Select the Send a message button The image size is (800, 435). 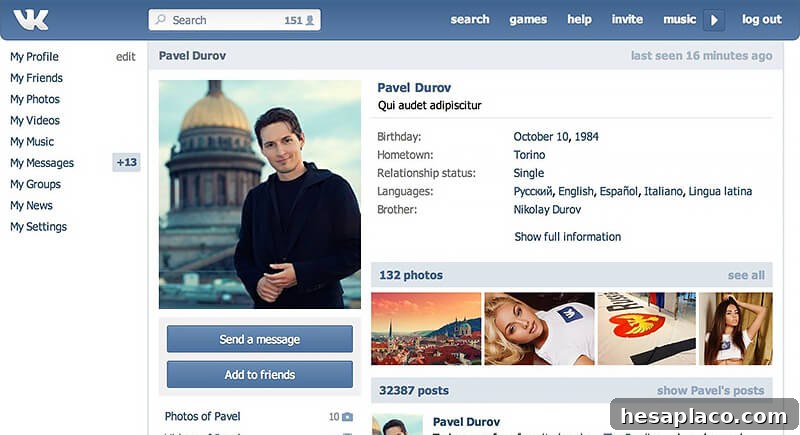[260, 339]
